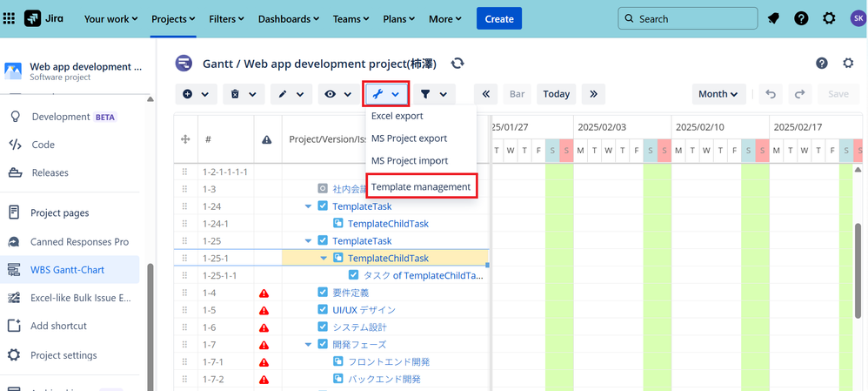This screenshot has height=391, width=868.
Task: Open the TemplateChildTask link in row 1-24-1
Action: (388, 224)
